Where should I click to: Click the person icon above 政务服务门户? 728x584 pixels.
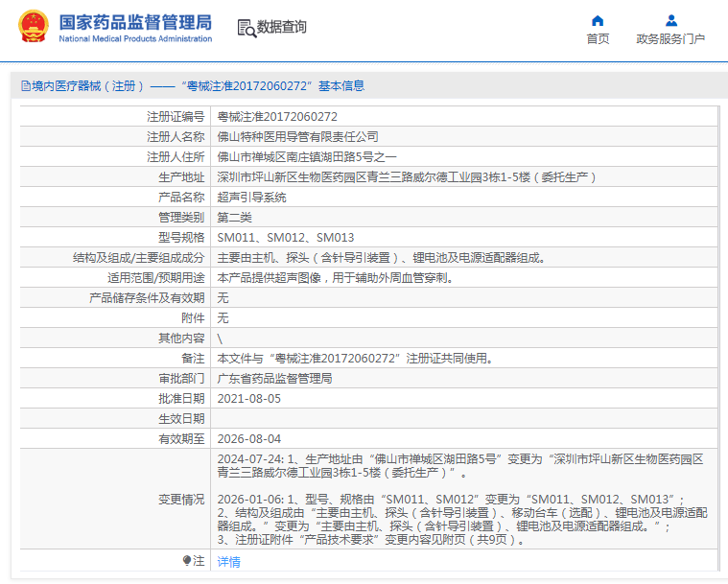[x=670, y=20]
